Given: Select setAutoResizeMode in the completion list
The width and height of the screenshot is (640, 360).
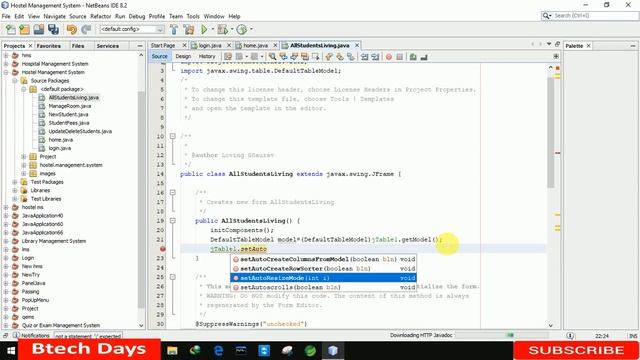Looking at the screenshot, I should pos(323,278).
